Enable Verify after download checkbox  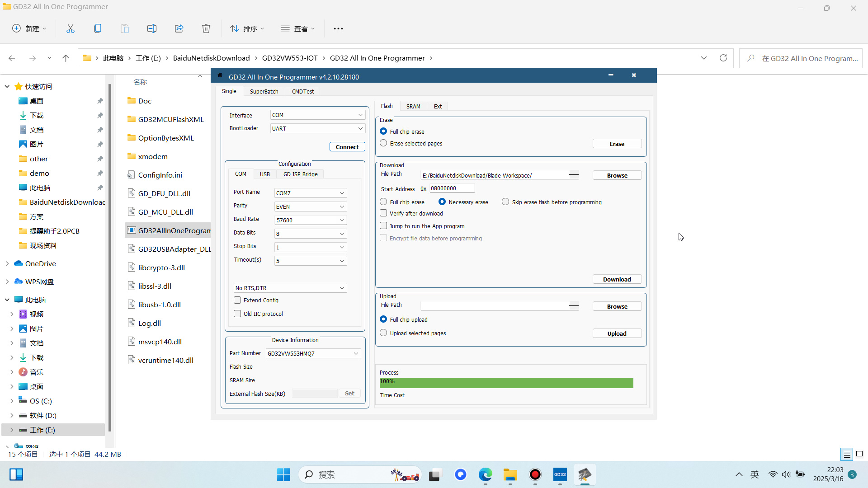(x=383, y=213)
